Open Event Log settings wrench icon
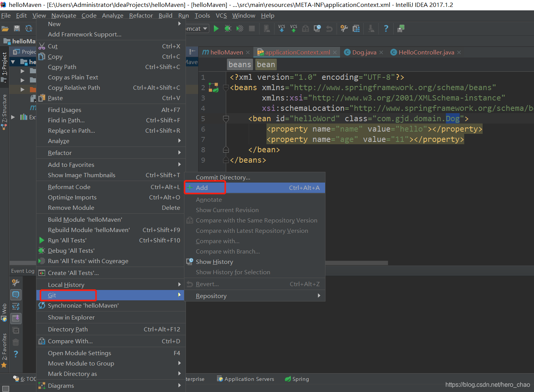The height and width of the screenshot is (392, 534). [16, 283]
